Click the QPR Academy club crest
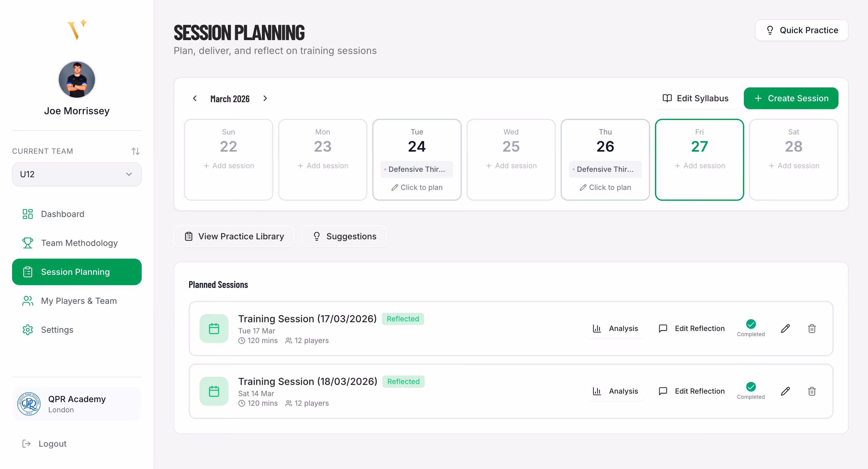The width and height of the screenshot is (868, 469). (x=29, y=404)
